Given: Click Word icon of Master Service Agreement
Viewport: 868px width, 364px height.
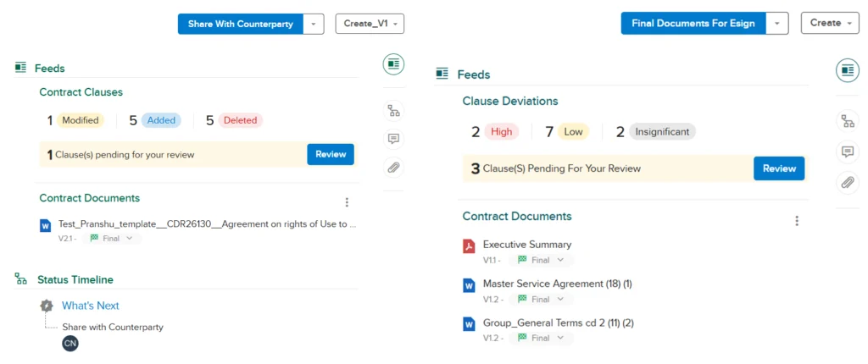Looking at the screenshot, I should coord(469,285).
